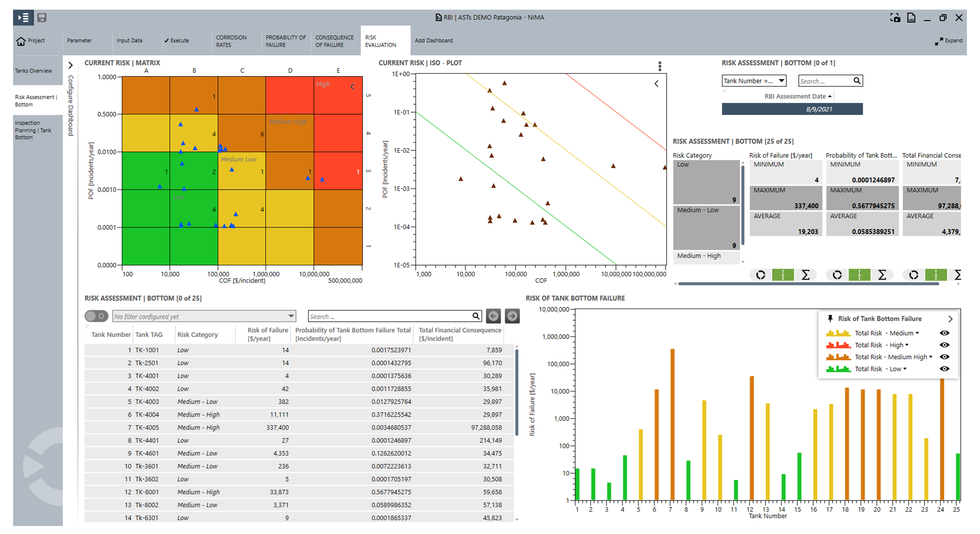The height and width of the screenshot is (534, 980).
Task: Hide the Total Risk - High series
Action: tap(944, 345)
